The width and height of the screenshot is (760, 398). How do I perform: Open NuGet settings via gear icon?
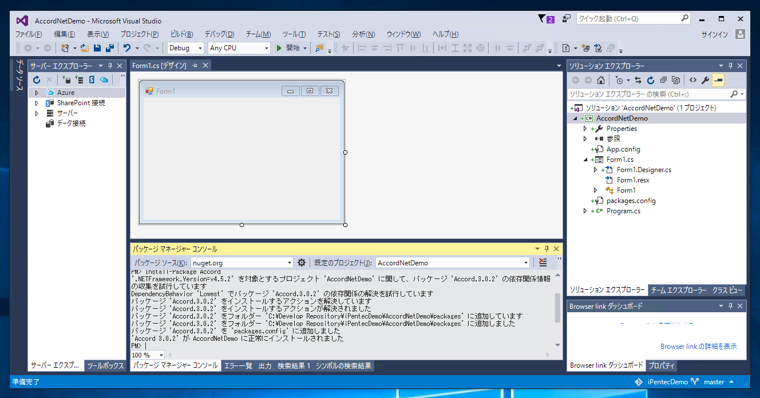(x=301, y=262)
